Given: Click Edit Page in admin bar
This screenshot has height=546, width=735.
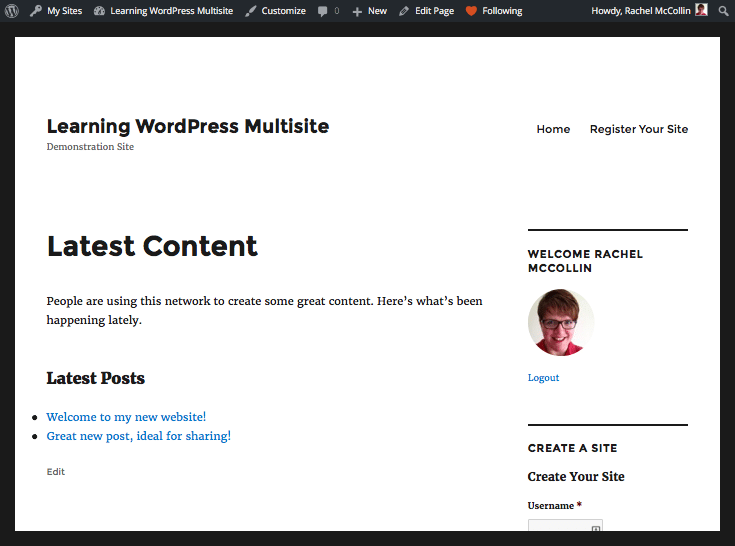Looking at the screenshot, I should [x=427, y=10].
